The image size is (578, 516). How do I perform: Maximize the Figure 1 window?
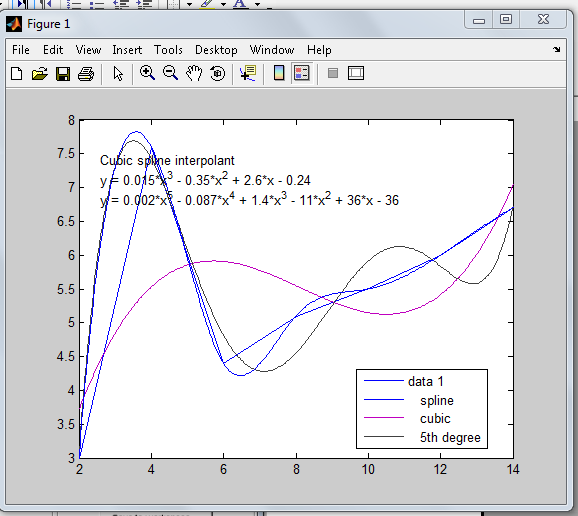point(506,19)
